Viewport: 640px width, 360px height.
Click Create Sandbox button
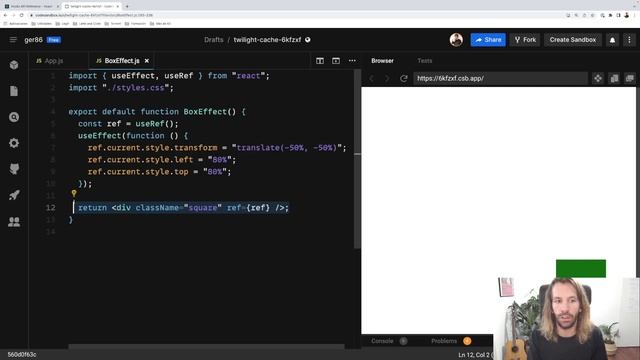[572, 40]
